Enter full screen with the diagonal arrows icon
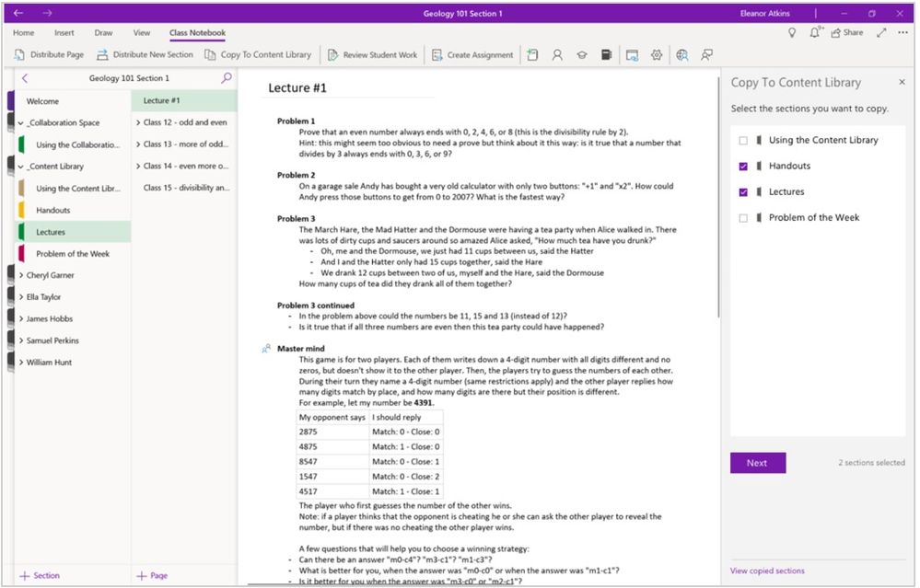Image resolution: width=920 pixels, height=588 pixels. [x=881, y=33]
